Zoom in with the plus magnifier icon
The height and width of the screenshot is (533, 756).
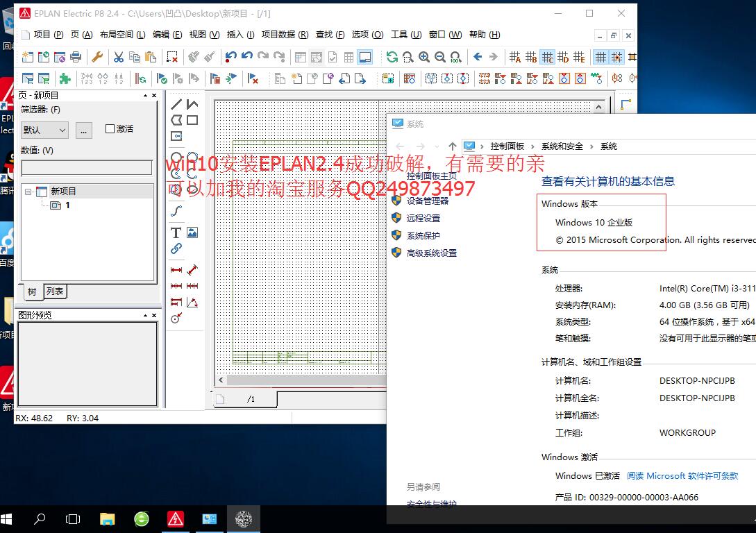[423, 58]
